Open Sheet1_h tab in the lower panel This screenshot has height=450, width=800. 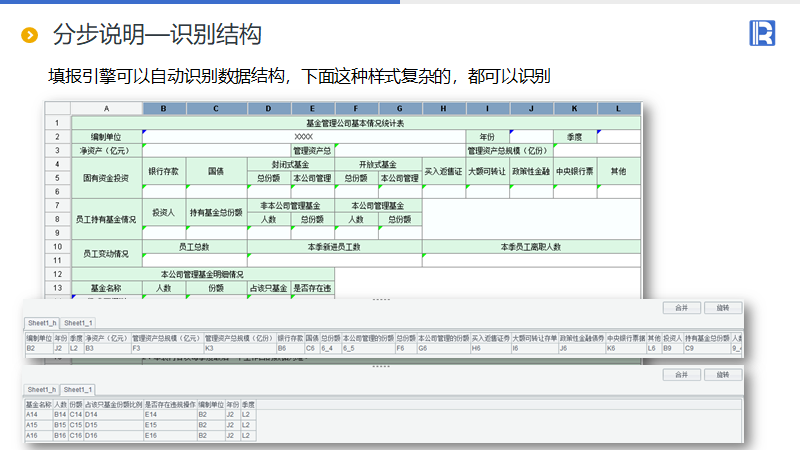point(42,389)
